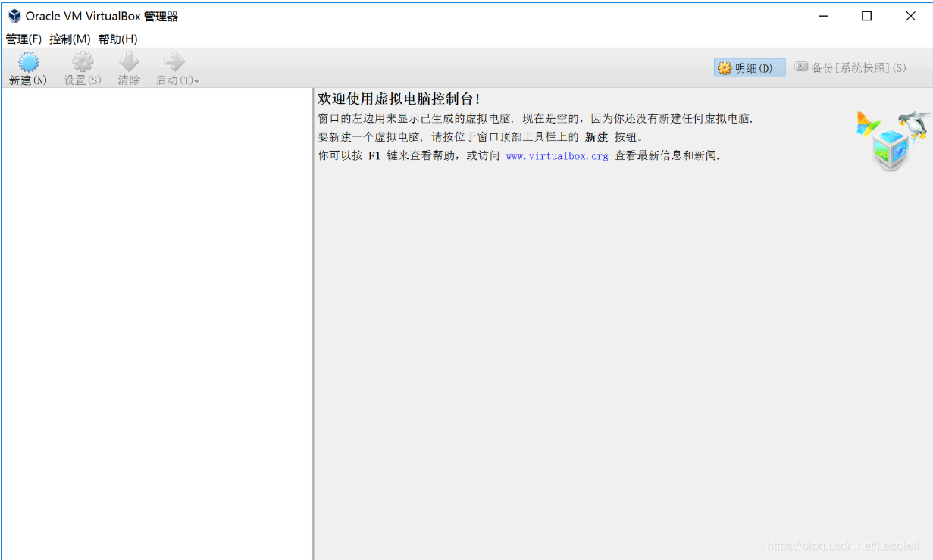The height and width of the screenshot is (560, 933).
Task: Click the VirtualBox welcome mascot image
Action: click(893, 140)
